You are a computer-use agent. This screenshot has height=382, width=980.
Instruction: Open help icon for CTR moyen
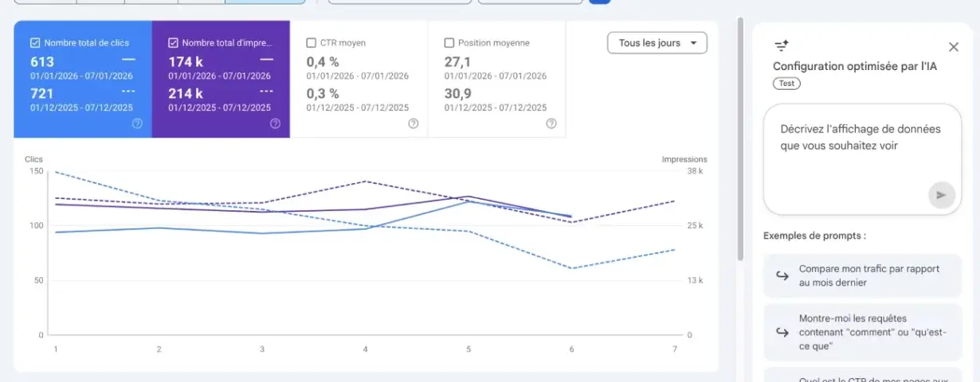[413, 123]
